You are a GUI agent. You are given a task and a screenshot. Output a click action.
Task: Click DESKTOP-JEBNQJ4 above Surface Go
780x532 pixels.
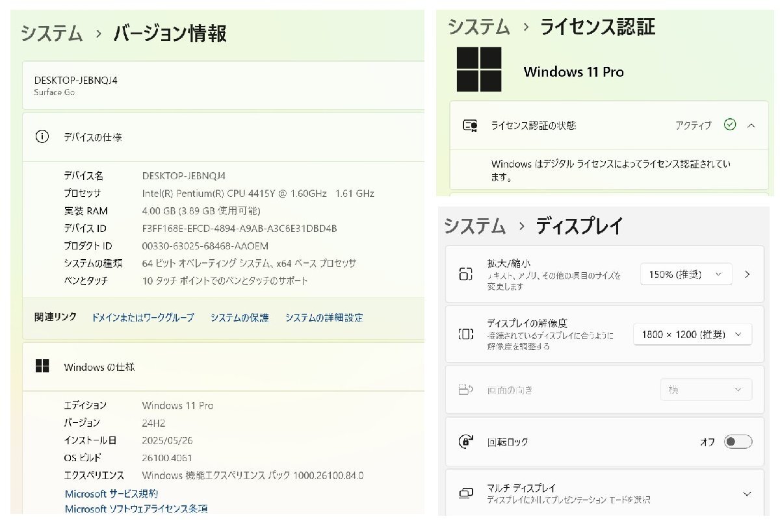pos(75,80)
